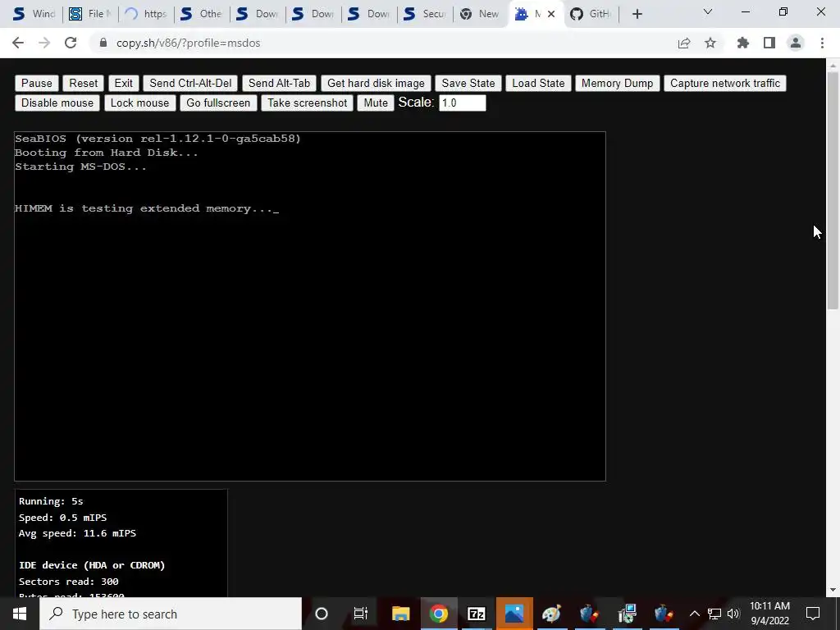Click the Reset button
Image resolution: width=840 pixels, height=630 pixels.
coord(83,83)
